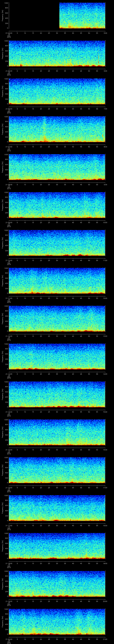Select the spectrogram panel starting at 21:18:00
Viewport: 114px width, 644px height.
57,546
